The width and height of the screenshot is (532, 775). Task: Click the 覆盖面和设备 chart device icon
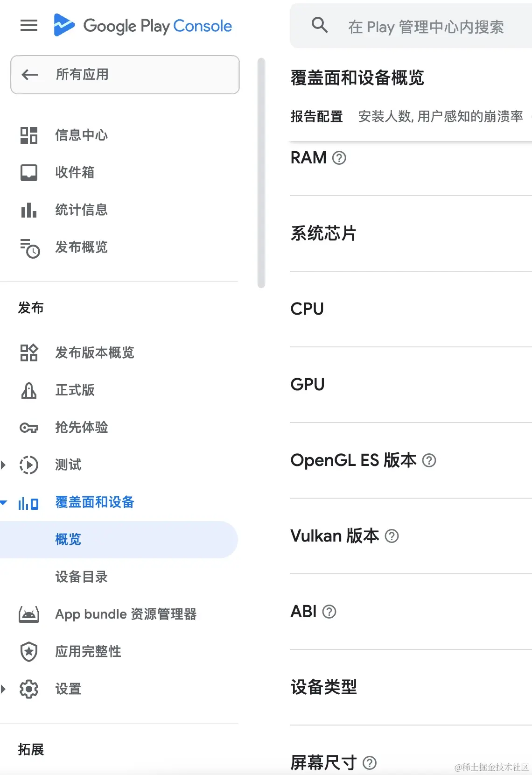pyautogui.click(x=28, y=503)
